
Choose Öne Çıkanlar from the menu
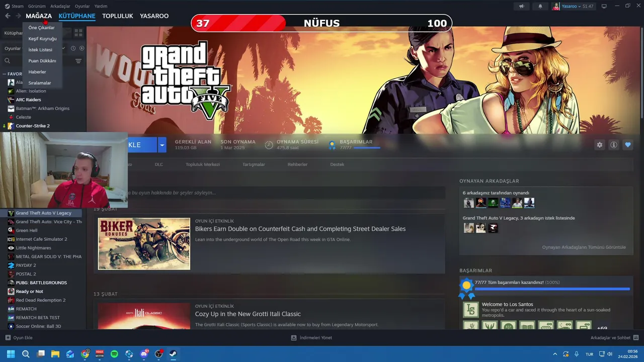pyautogui.click(x=41, y=28)
